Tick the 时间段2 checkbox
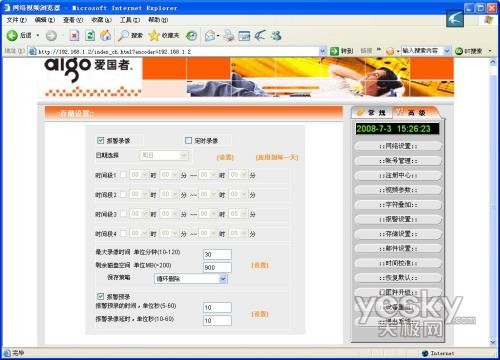 (x=123, y=194)
